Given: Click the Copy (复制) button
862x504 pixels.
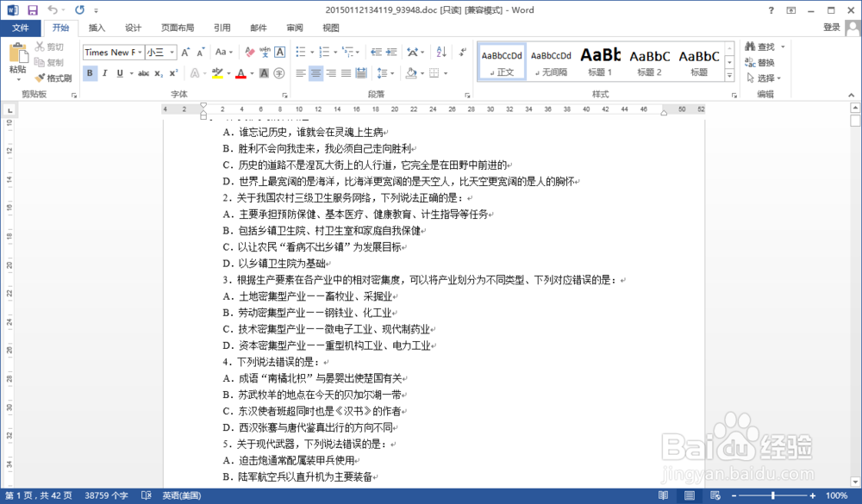Looking at the screenshot, I should point(49,62).
